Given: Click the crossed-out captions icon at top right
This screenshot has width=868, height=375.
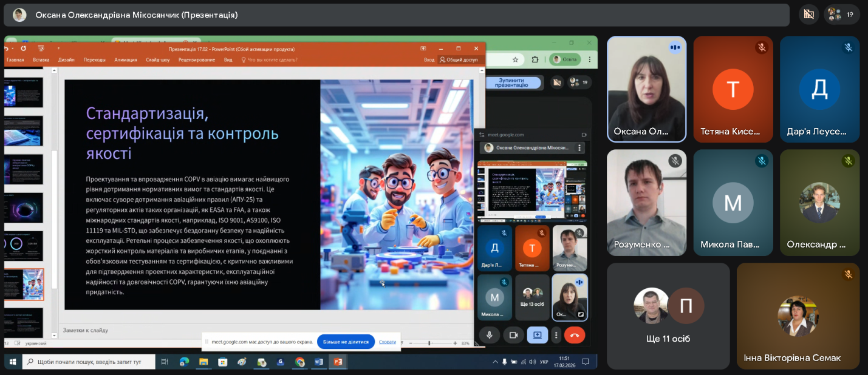Looking at the screenshot, I should 808,15.
